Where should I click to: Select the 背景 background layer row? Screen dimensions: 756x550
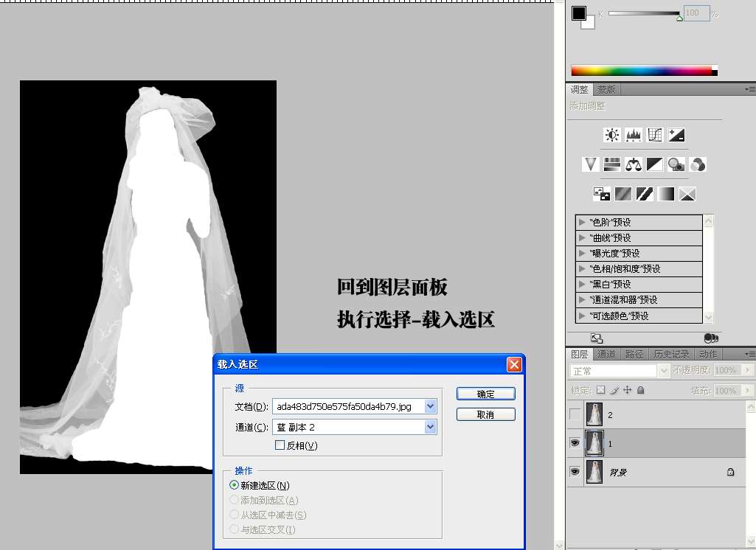(656, 472)
